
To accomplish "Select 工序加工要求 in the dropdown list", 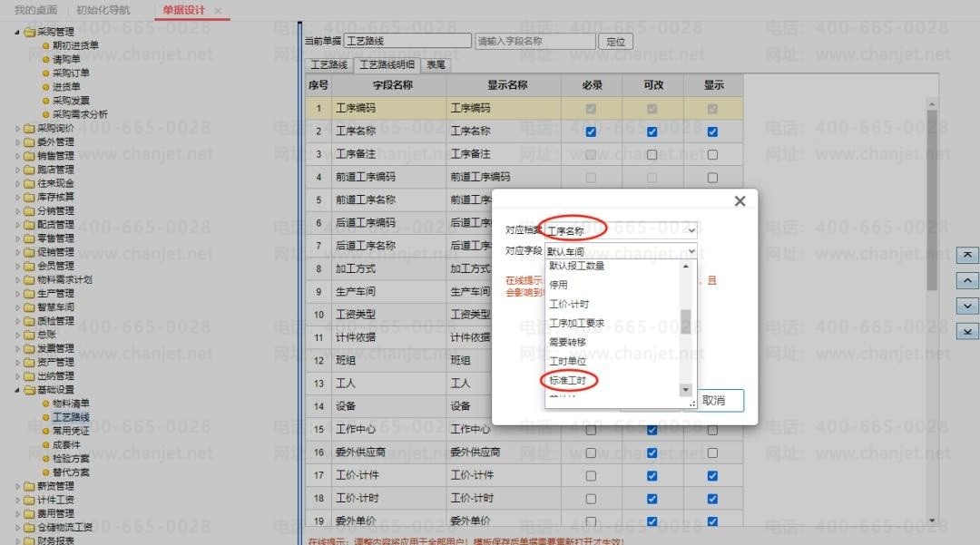I will click(577, 324).
